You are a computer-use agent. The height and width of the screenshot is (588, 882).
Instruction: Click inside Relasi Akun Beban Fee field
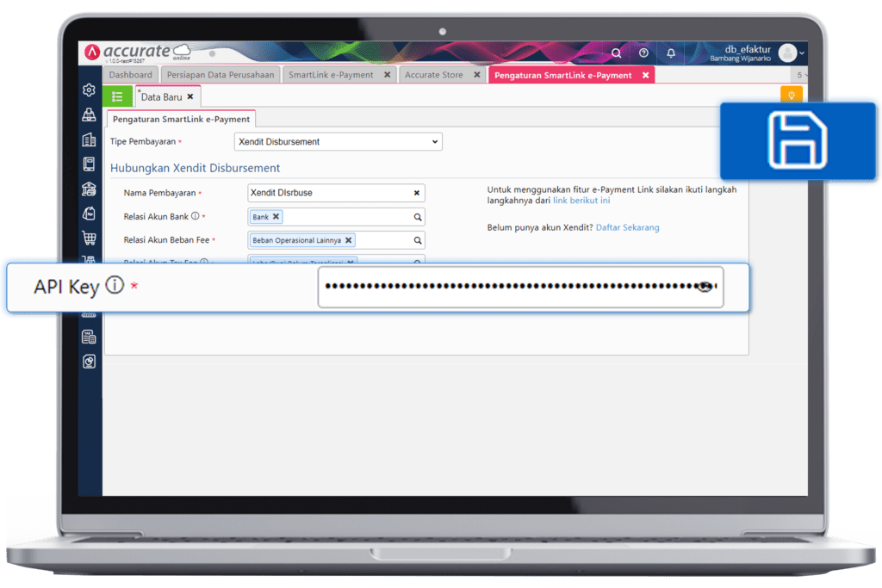click(x=337, y=240)
